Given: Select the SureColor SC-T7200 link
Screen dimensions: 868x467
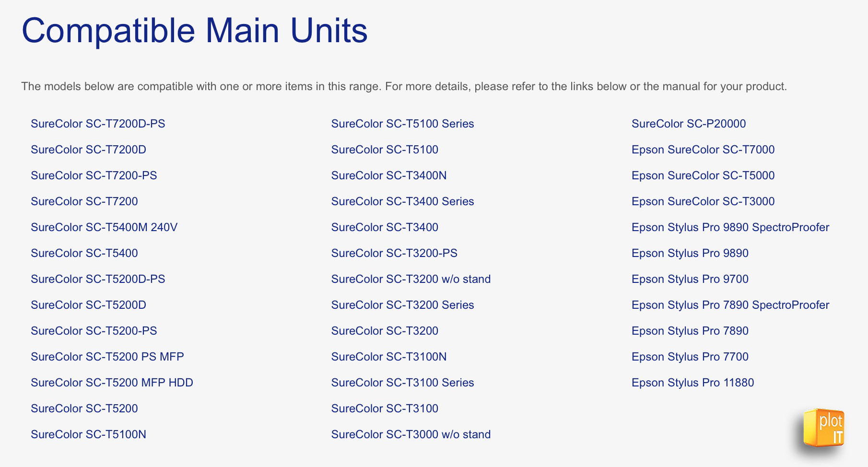Looking at the screenshot, I should pyautogui.click(x=84, y=201).
